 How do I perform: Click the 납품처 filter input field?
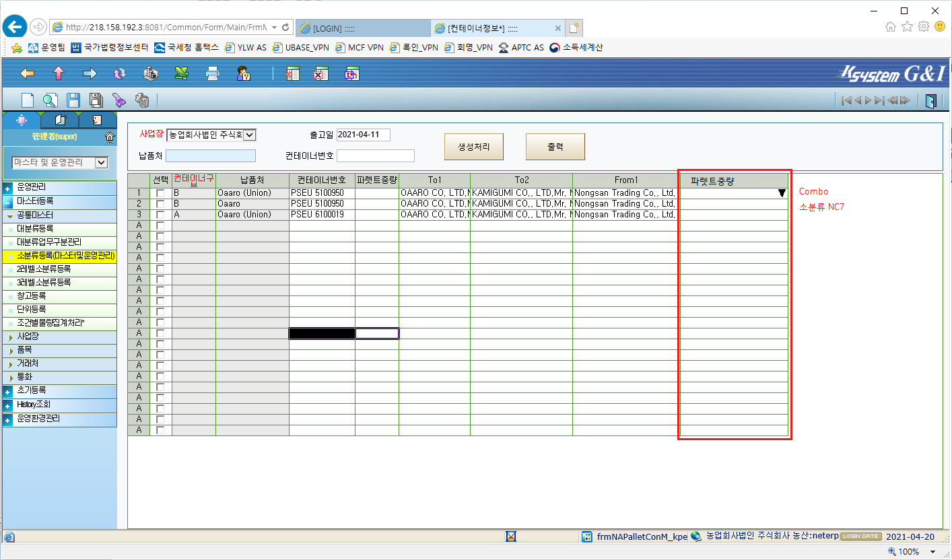point(211,156)
